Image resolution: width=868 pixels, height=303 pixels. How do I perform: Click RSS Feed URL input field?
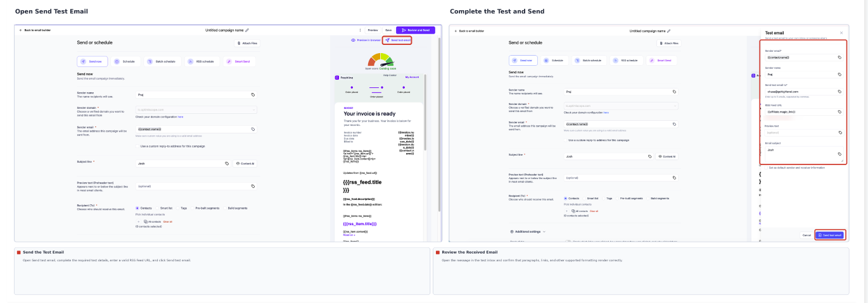coord(804,111)
